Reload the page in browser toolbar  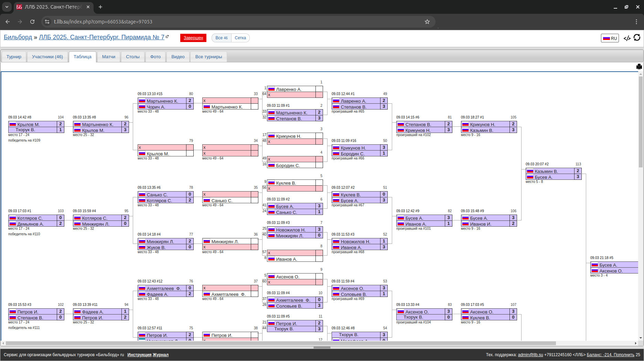click(x=32, y=22)
